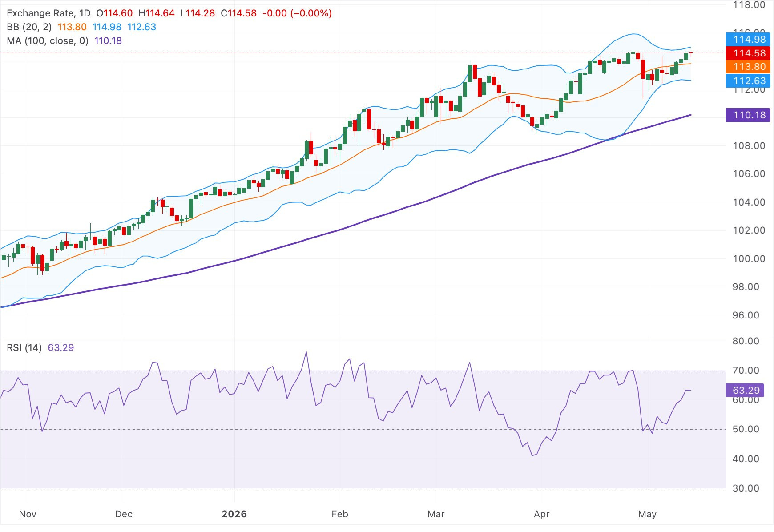Click 112.63 value in the BB legend

[x=142, y=27]
